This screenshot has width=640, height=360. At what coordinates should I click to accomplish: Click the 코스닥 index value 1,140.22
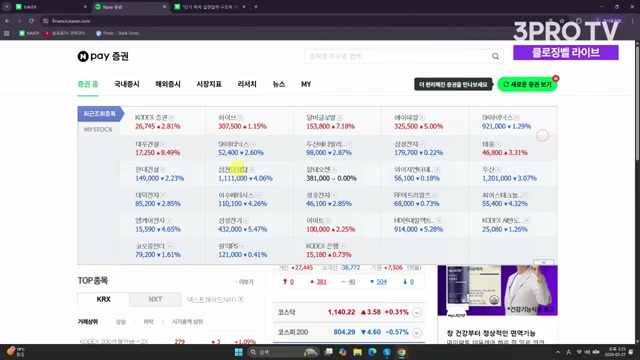(342, 312)
